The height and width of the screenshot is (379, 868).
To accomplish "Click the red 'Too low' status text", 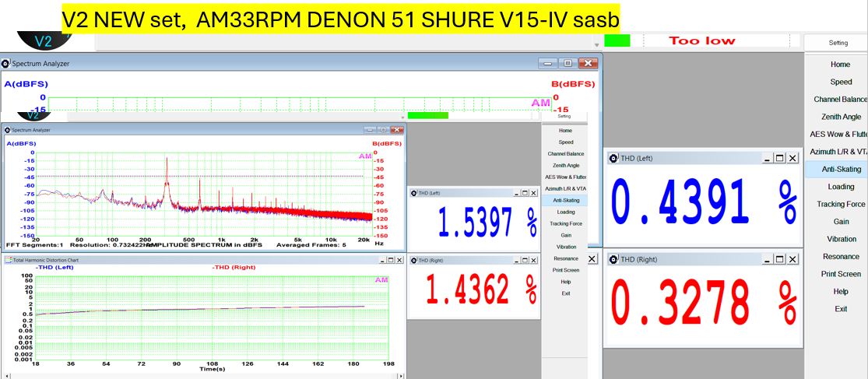I will pos(702,40).
